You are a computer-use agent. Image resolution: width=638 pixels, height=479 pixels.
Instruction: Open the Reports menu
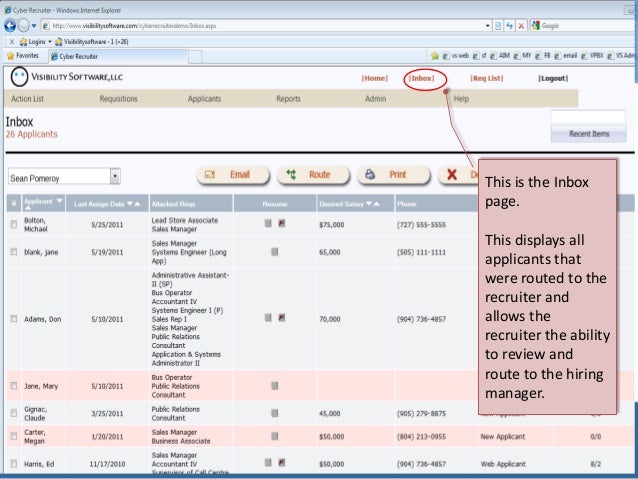click(x=288, y=98)
